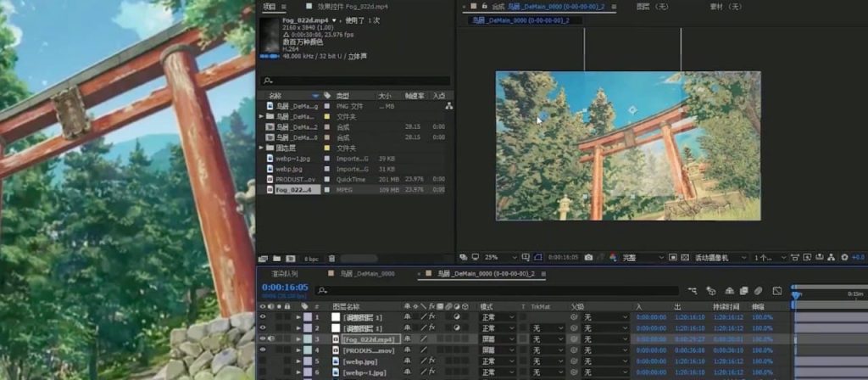
Task: Toggle shy switch on layer 4 PRODUS...mov
Action: click(408, 350)
